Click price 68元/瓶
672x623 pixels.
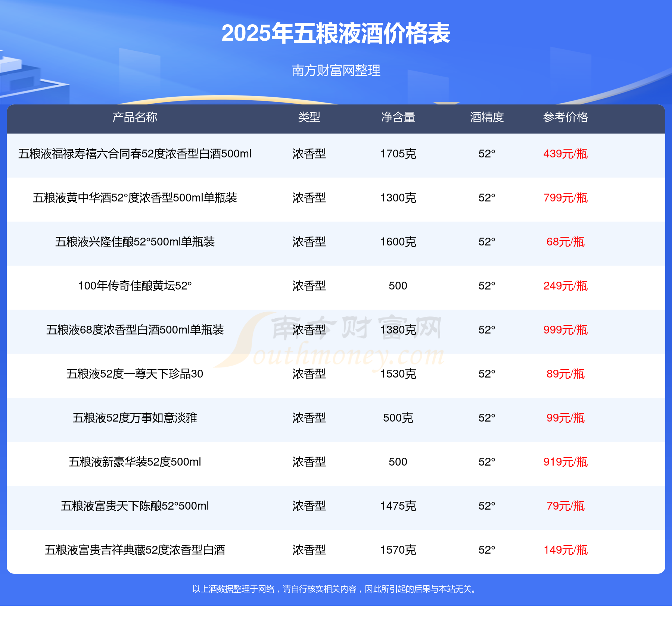pyautogui.click(x=566, y=242)
